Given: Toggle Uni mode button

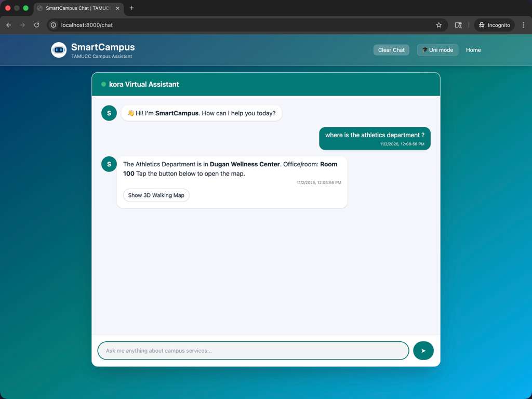Looking at the screenshot, I should click(437, 50).
